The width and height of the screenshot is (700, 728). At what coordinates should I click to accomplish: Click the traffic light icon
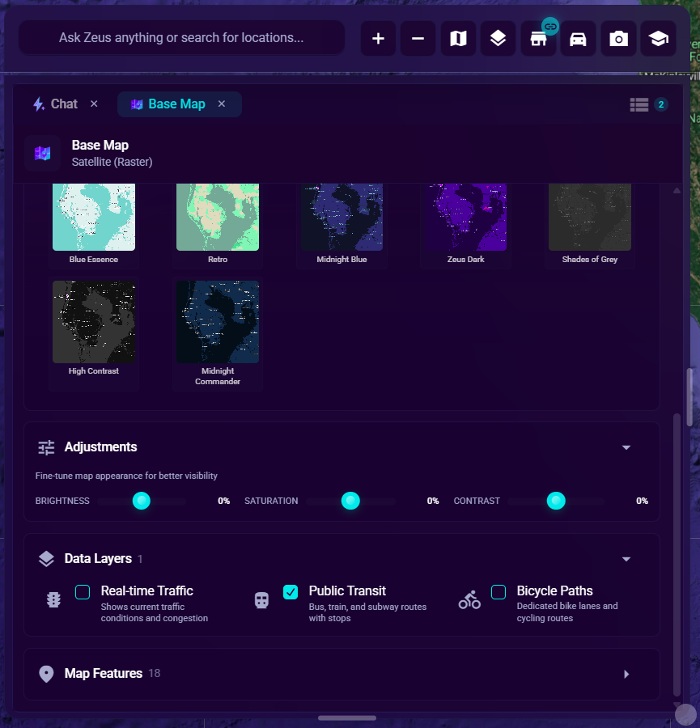tap(54, 600)
